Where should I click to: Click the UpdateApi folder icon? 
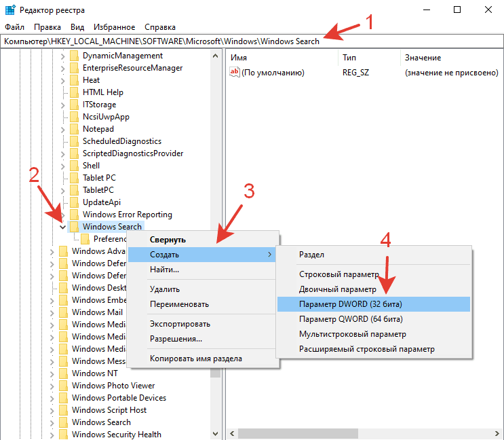(x=74, y=202)
